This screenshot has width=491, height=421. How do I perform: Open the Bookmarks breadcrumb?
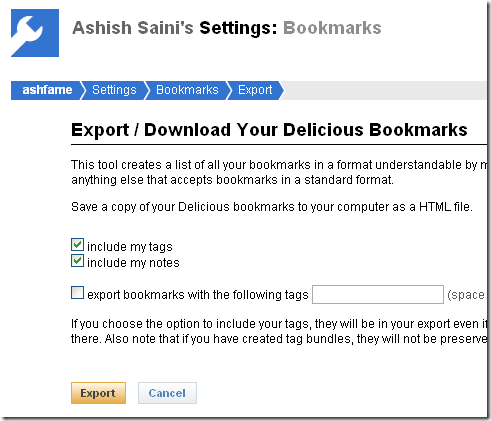pyautogui.click(x=187, y=90)
